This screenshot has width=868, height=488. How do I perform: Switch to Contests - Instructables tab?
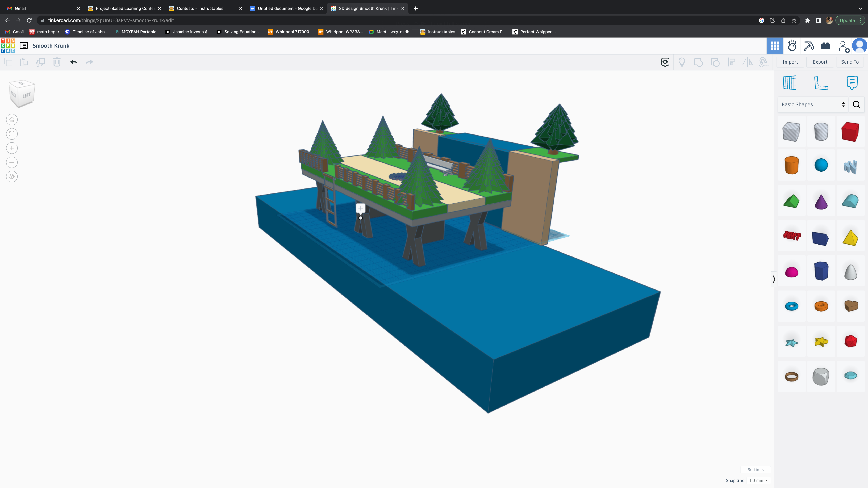200,9
